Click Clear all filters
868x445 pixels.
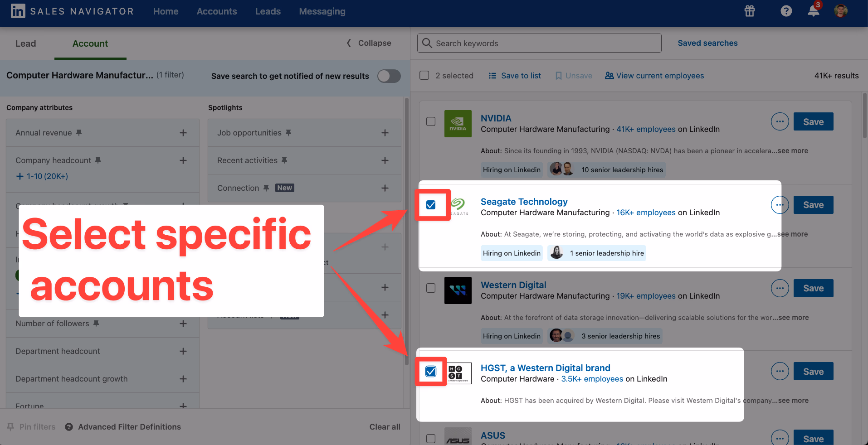(385, 427)
